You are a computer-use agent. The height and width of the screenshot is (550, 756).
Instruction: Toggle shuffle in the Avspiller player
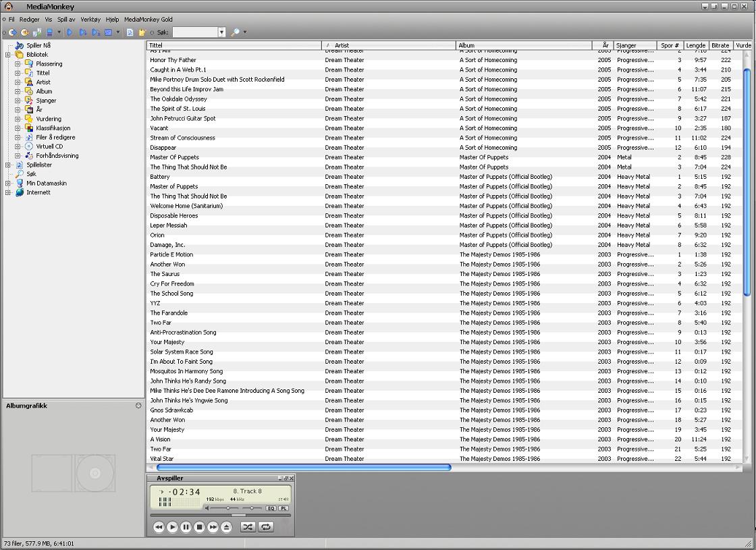tap(248, 527)
